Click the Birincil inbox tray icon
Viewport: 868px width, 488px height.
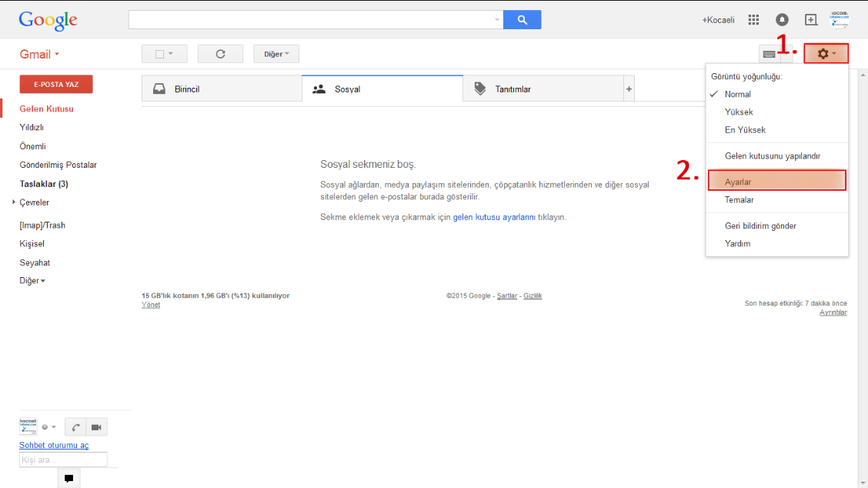point(159,89)
